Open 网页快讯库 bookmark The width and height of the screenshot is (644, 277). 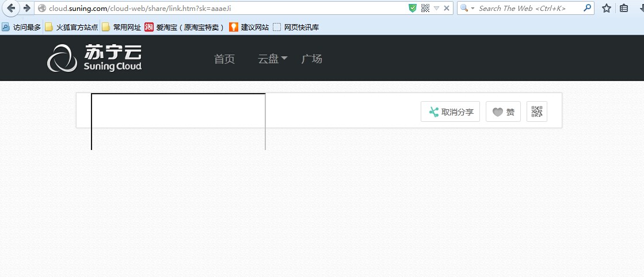pos(296,28)
